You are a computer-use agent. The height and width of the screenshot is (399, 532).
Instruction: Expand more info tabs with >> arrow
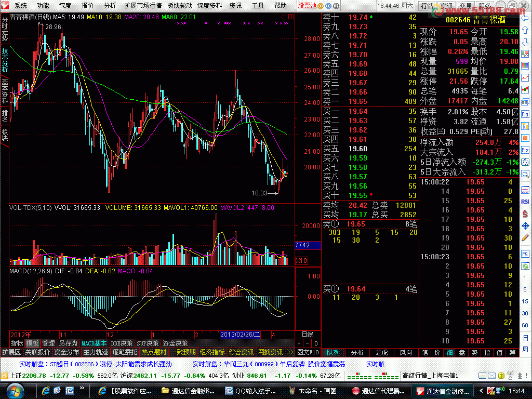click(290, 352)
